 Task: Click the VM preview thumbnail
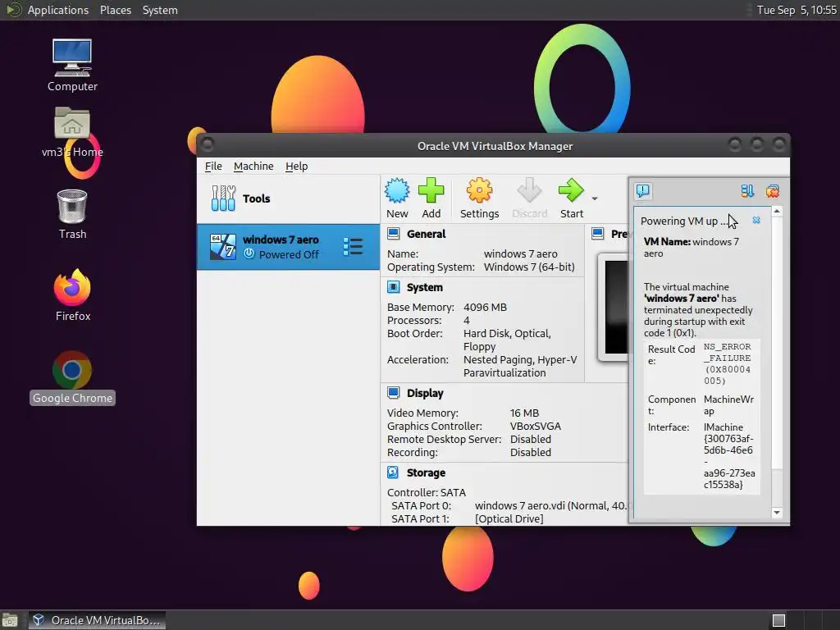(x=615, y=307)
